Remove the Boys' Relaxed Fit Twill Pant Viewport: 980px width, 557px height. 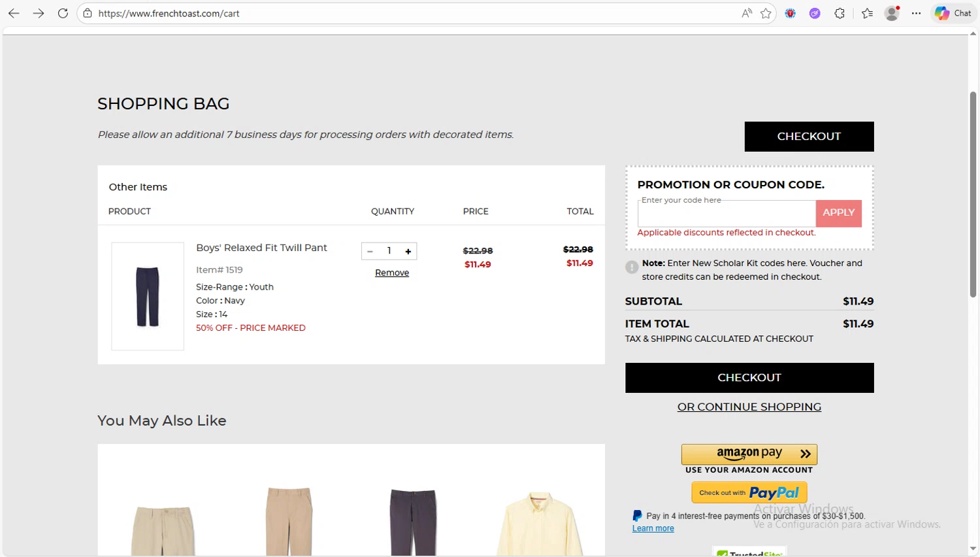pos(392,273)
